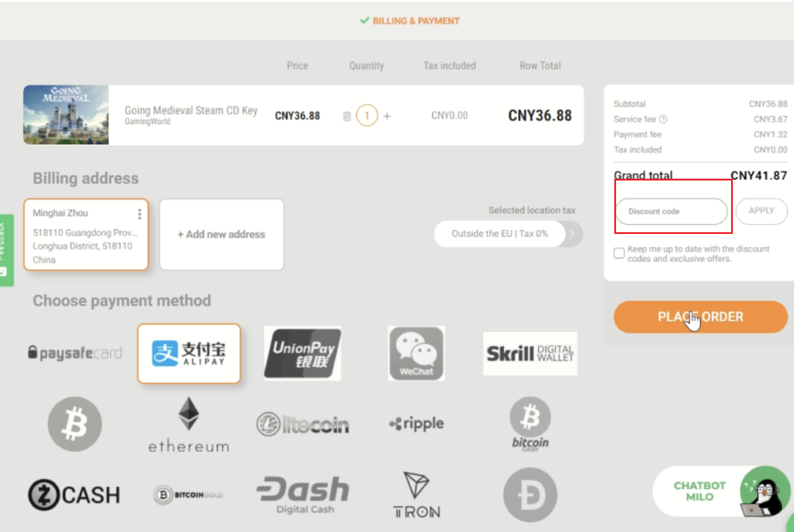Click the Quantity column header
794x532 pixels.
[367, 66]
